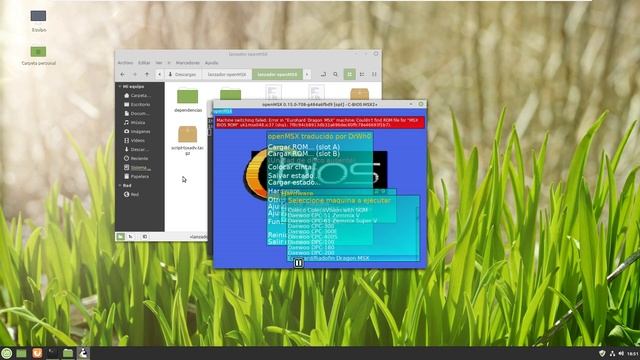The height and width of the screenshot is (360, 640).
Task: Open the file manager taskbar icon
Action: [x=68, y=353]
